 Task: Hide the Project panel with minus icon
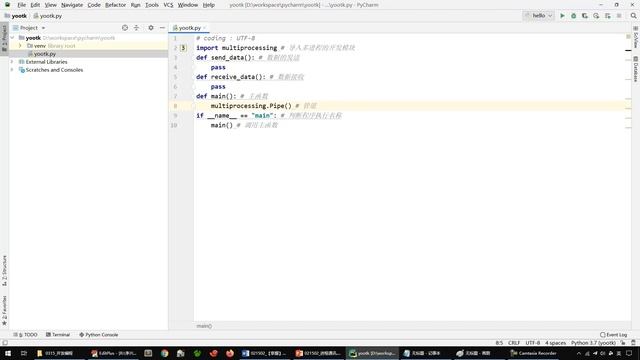click(162, 28)
